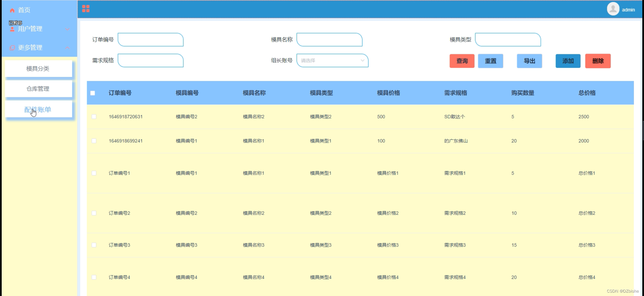Click the total price 2000 cell
The image size is (644, 296).
(584, 141)
